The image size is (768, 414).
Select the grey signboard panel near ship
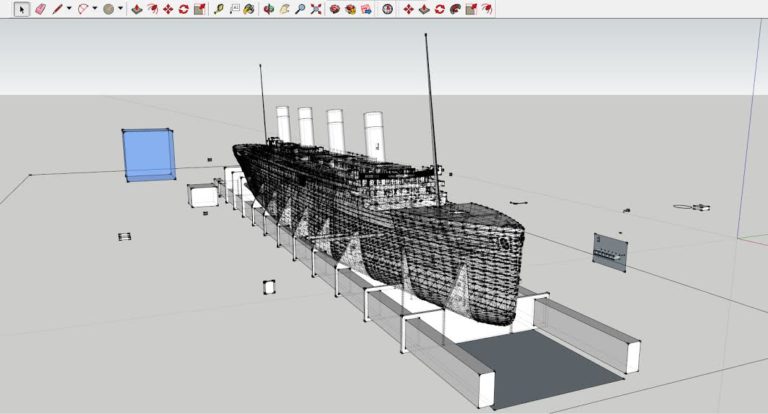[610, 253]
